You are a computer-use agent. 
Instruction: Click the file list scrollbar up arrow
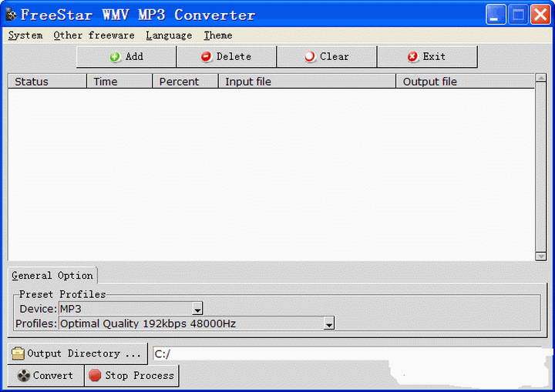(540, 78)
